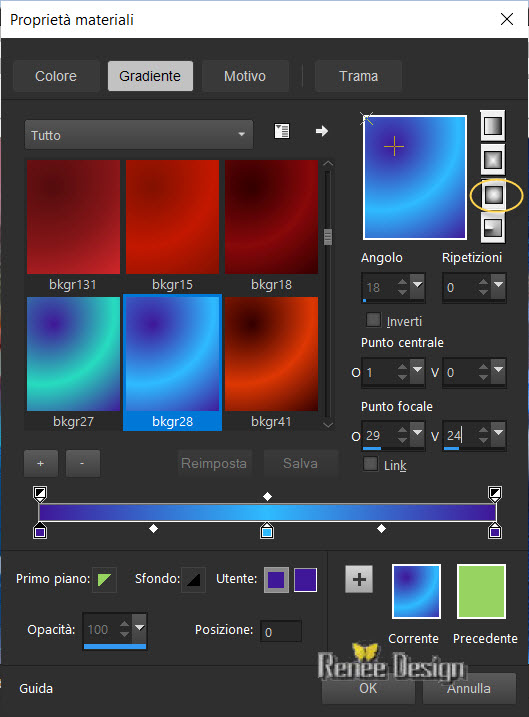Select the linear gradient style icon
Viewport: 529px width, 717px height.
click(x=493, y=125)
